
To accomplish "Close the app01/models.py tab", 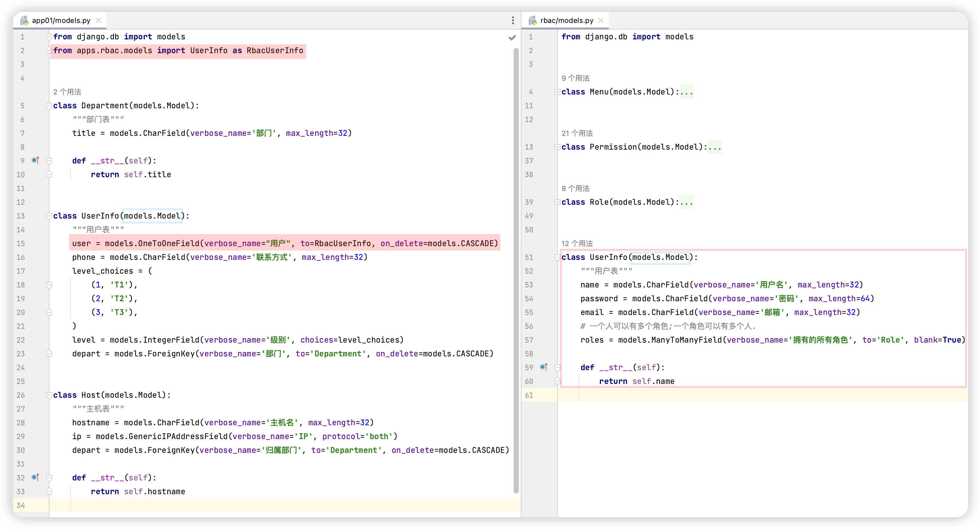I will pyautogui.click(x=98, y=21).
